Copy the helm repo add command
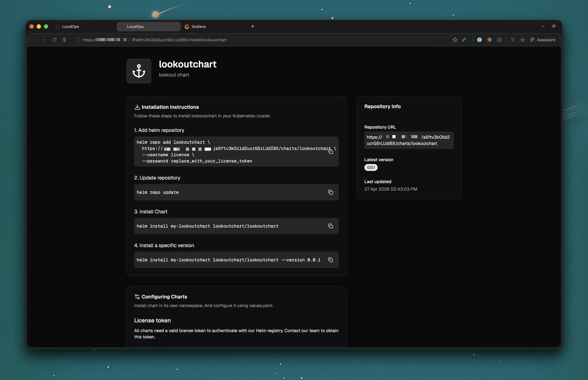Image resolution: width=588 pixels, height=380 pixels. pos(331,151)
